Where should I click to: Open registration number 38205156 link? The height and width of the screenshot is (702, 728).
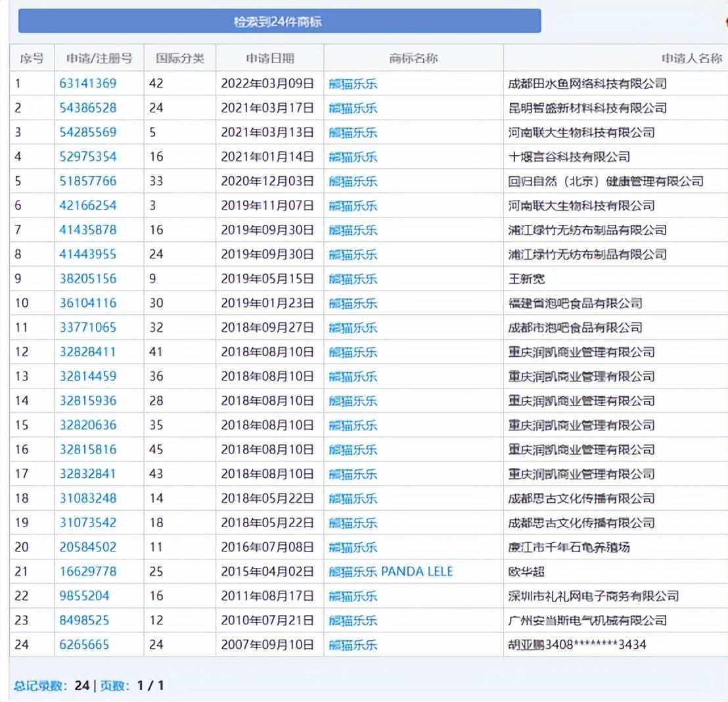tap(88, 279)
